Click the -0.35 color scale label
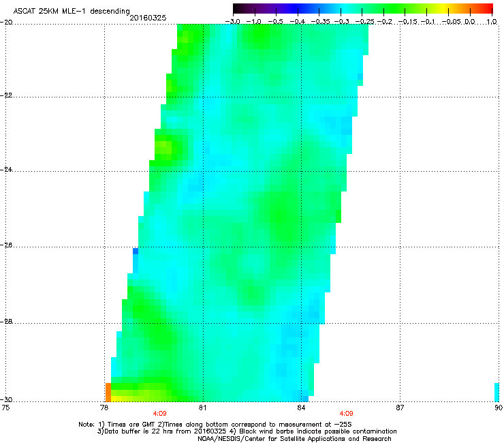The width and height of the screenshot is (504, 443). coord(319,22)
